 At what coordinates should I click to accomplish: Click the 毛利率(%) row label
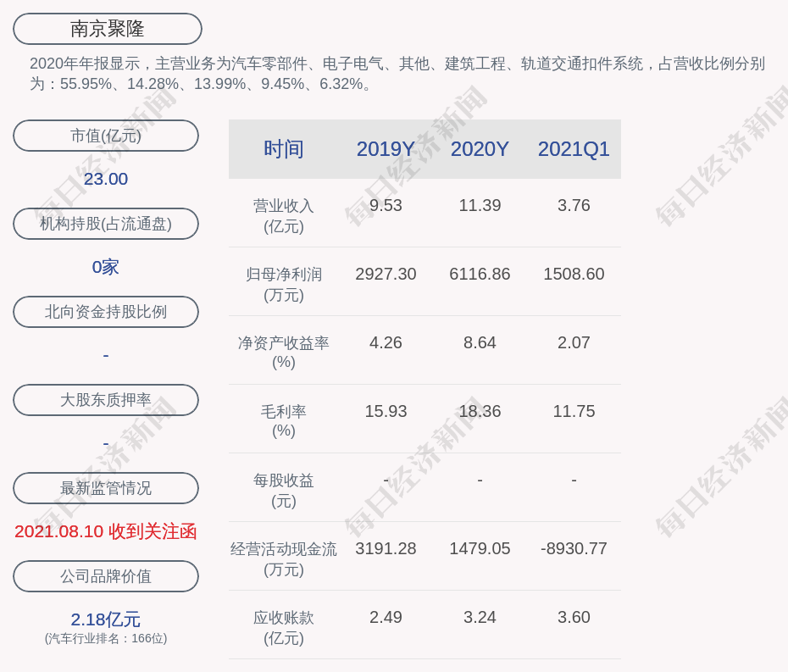click(x=284, y=421)
